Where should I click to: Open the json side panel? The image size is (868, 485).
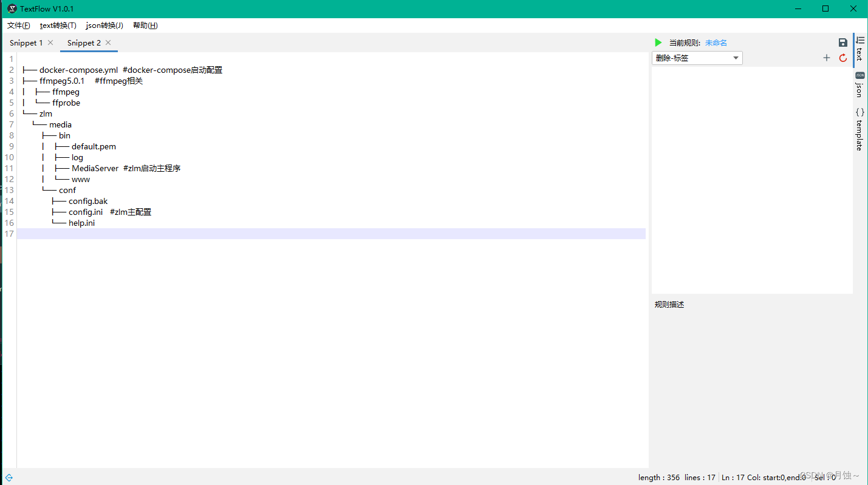click(859, 84)
